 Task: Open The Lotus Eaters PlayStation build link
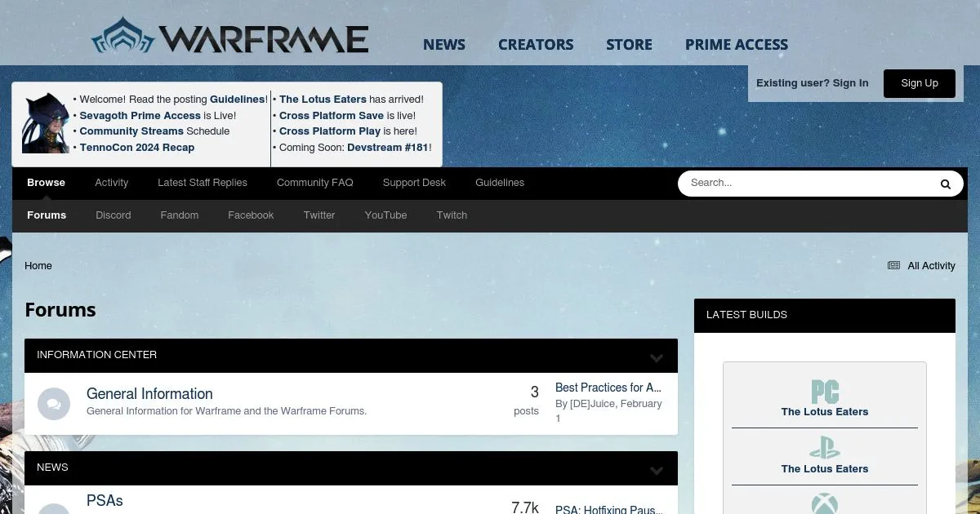pyautogui.click(x=825, y=469)
